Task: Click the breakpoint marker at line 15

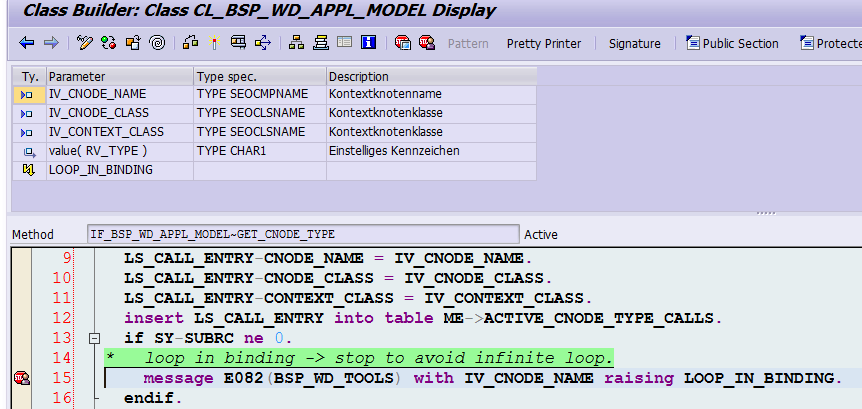Action: [x=22, y=378]
